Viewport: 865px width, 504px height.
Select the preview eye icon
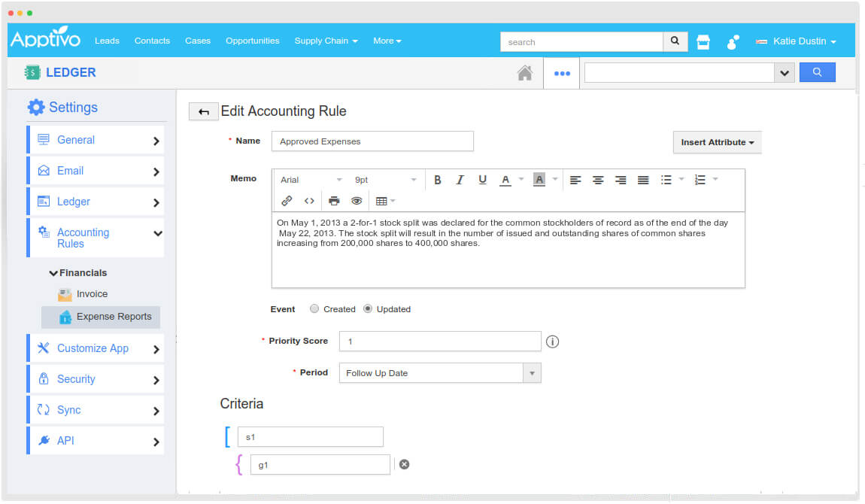tap(357, 201)
